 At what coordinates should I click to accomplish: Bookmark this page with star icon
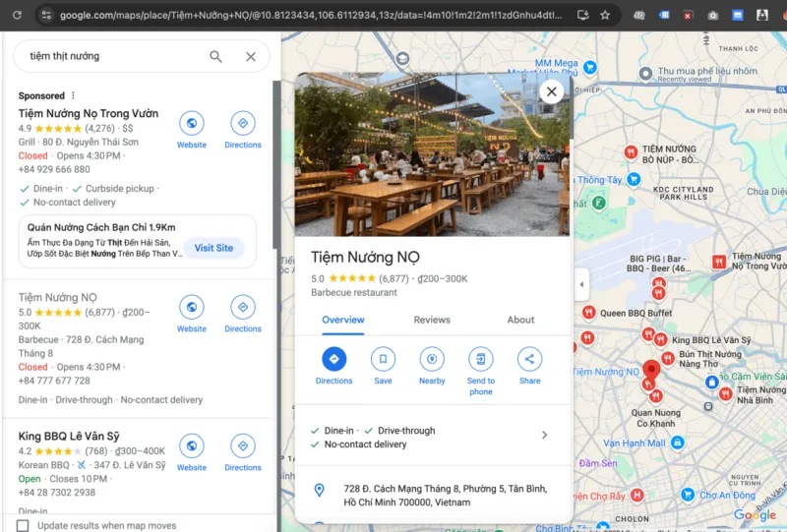pos(605,15)
